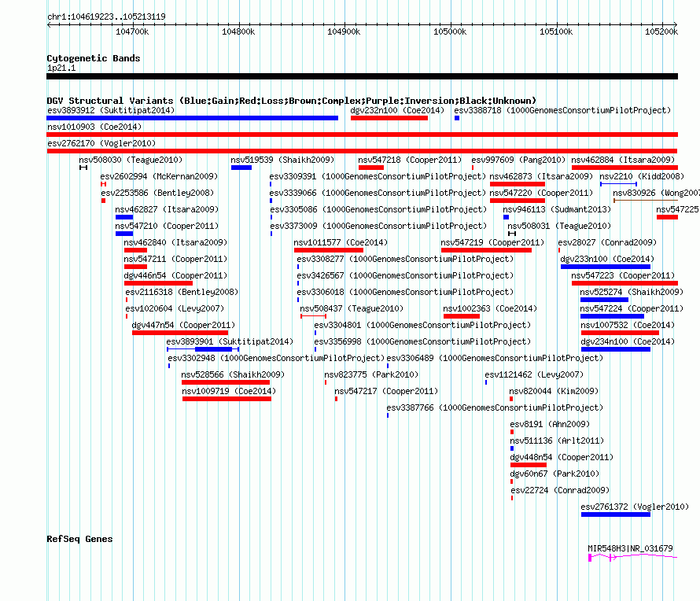Select nsv547219 (Cooper2011) label
This screenshot has width=700, height=601.
click(x=492, y=242)
